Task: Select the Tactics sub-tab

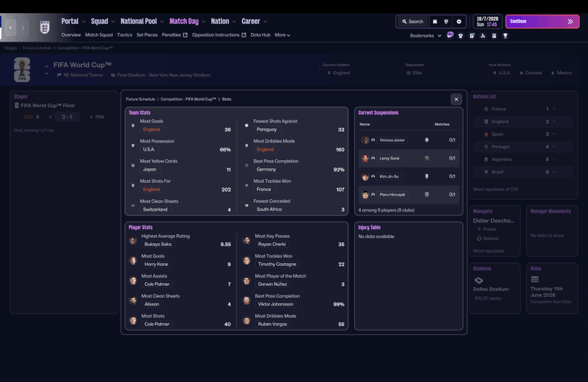Action: (124, 35)
